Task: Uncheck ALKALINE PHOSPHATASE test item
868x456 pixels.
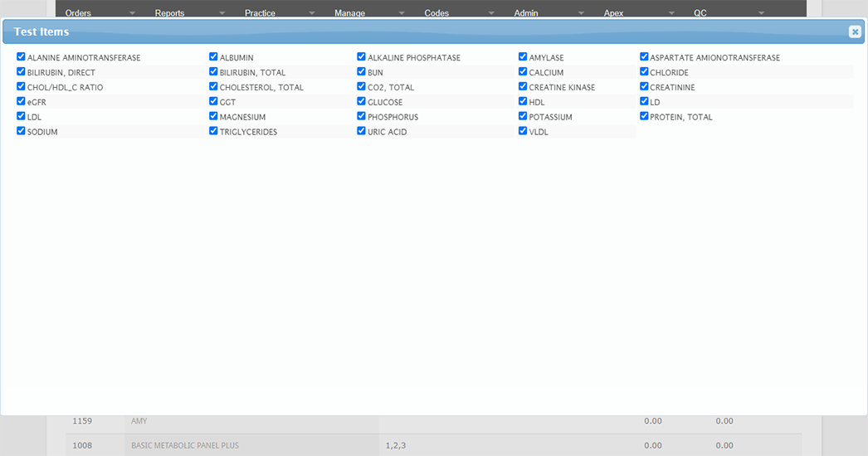Action: tap(362, 56)
